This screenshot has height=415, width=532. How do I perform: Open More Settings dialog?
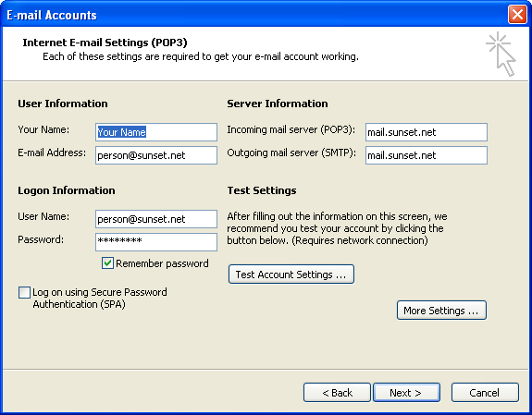coord(441,311)
